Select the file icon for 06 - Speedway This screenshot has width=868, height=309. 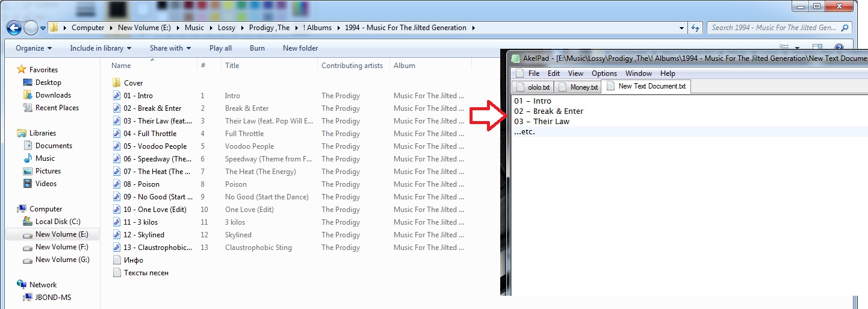click(x=117, y=159)
